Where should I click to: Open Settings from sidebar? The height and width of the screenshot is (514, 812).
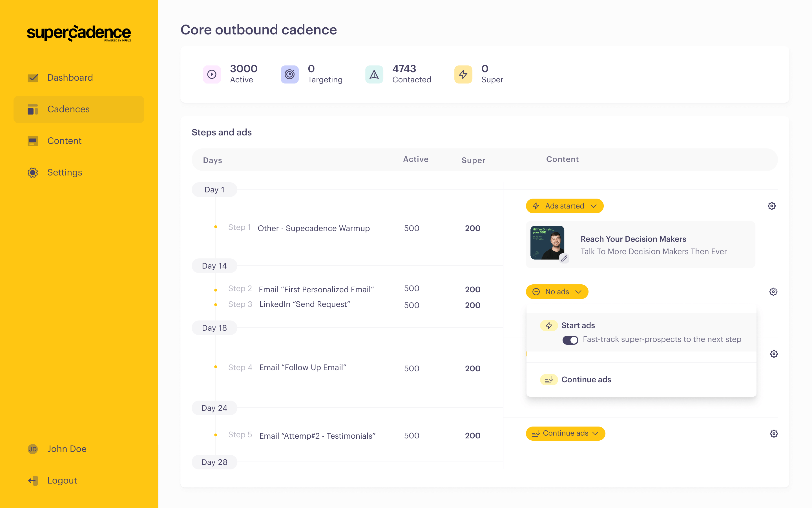tap(65, 172)
